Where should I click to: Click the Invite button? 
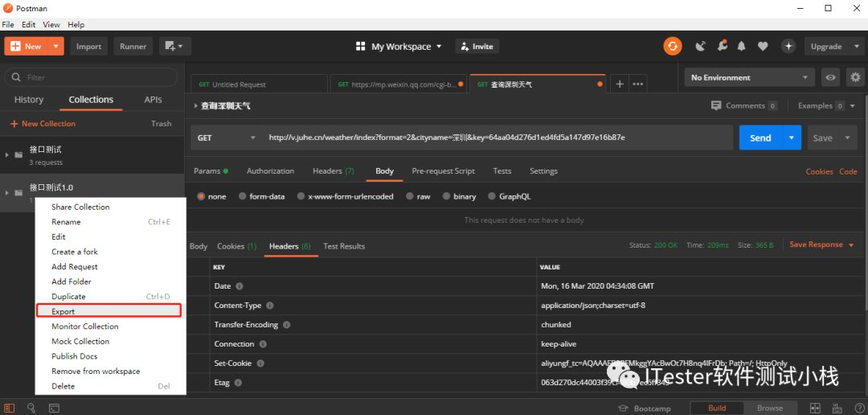click(x=477, y=47)
